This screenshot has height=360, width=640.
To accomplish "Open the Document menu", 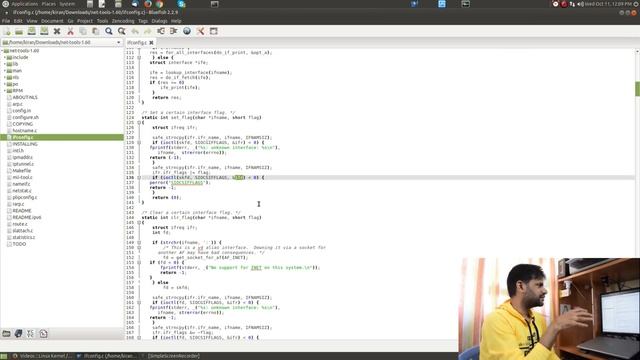I will point(52,21).
